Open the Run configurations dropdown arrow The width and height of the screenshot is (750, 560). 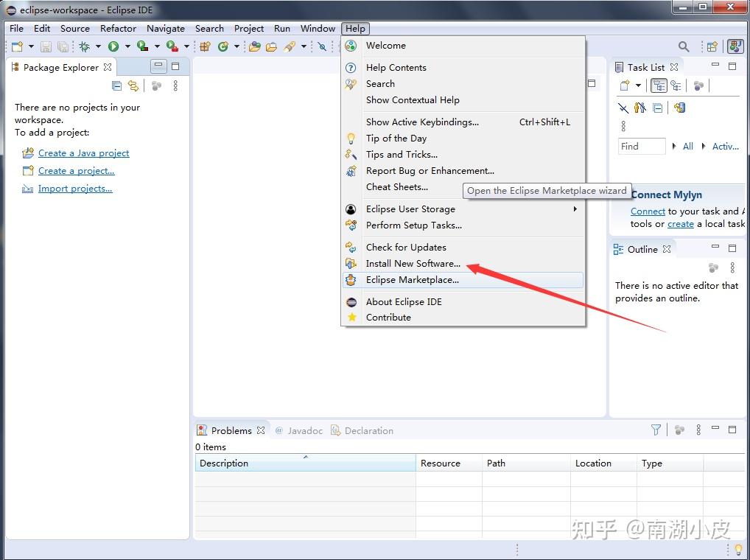[127, 46]
